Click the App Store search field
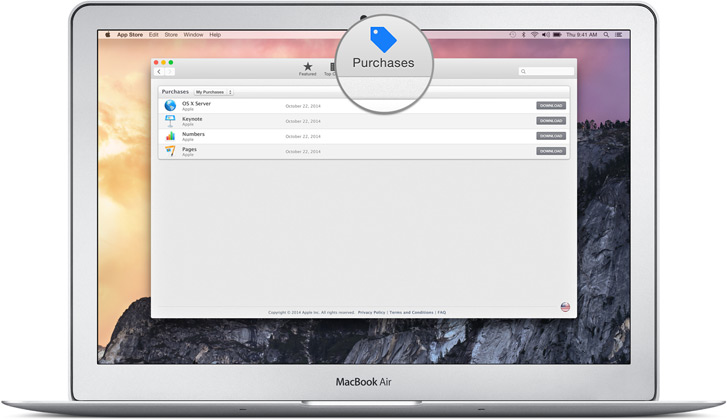Image resolution: width=727 pixels, height=420 pixels. coord(547,72)
